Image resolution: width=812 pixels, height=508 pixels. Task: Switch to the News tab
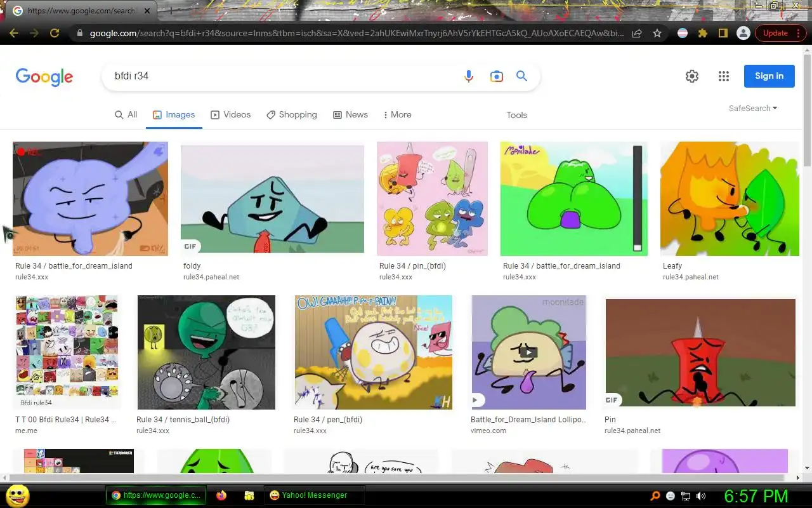click(351, 115)
